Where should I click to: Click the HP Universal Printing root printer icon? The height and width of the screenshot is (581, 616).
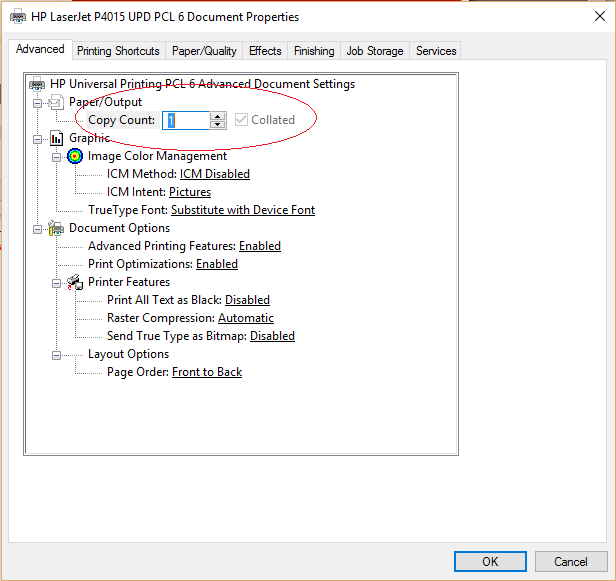pos(38,84)
